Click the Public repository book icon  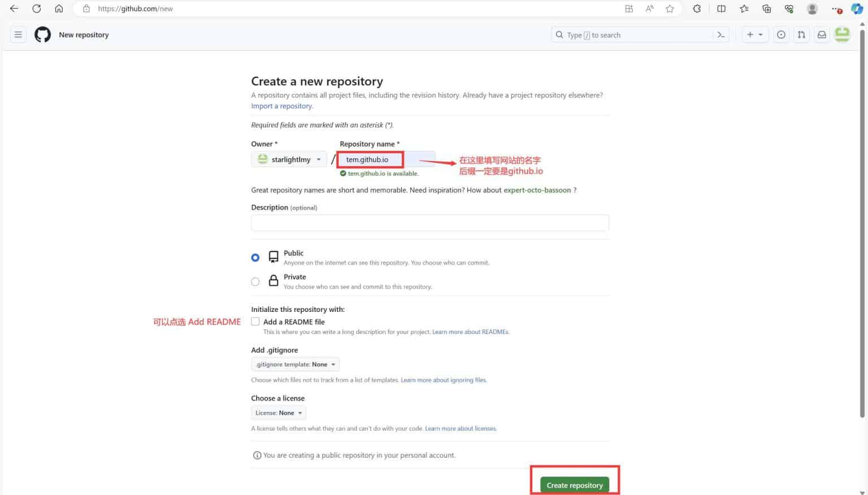click(274, 257)
